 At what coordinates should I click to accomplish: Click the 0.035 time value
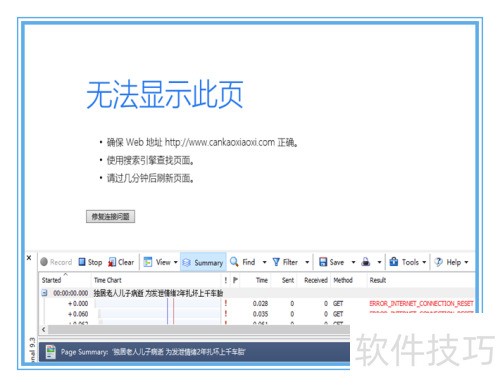coord(260,314)
